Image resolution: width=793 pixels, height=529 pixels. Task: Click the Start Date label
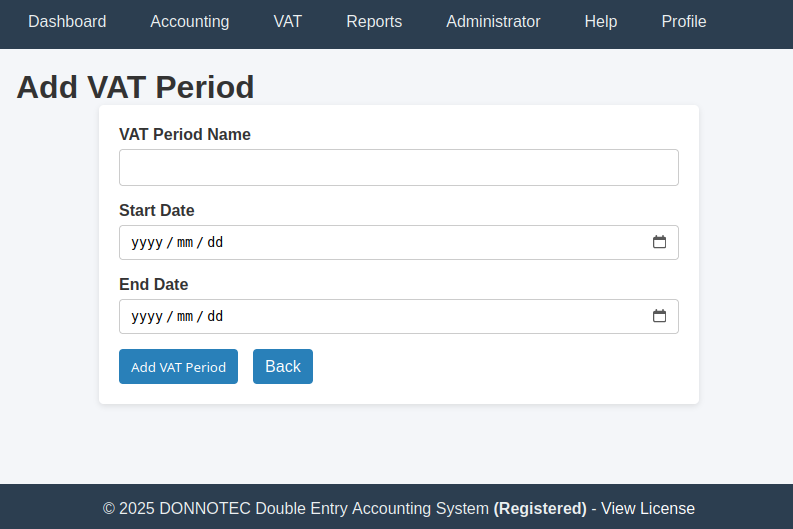tap(157, 210)
